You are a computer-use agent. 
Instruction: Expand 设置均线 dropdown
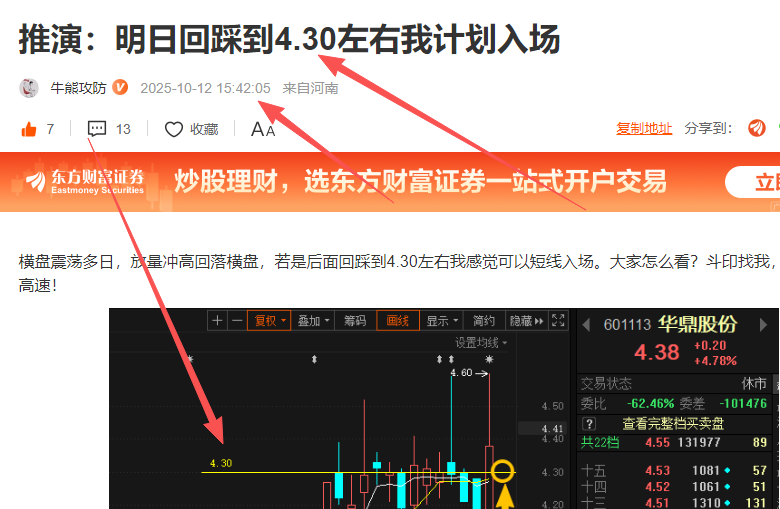(481, 343)
